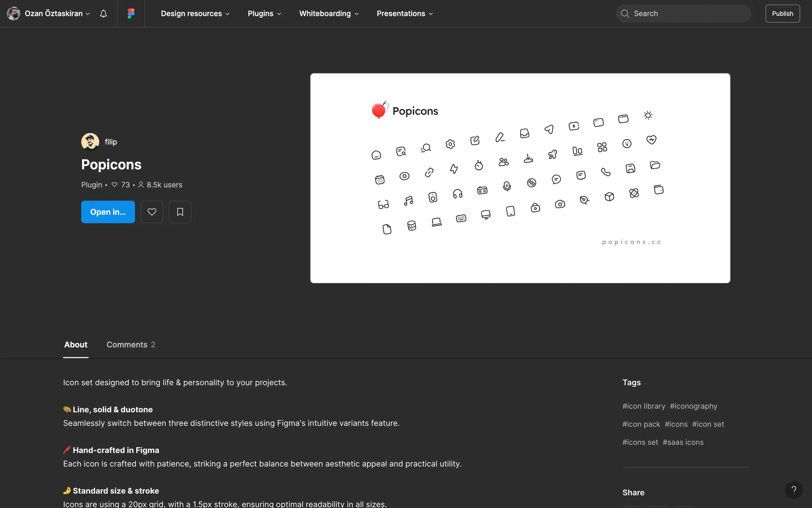812x508 pixels.
Task: Click the Popicons plugin title
Action: 111,165
